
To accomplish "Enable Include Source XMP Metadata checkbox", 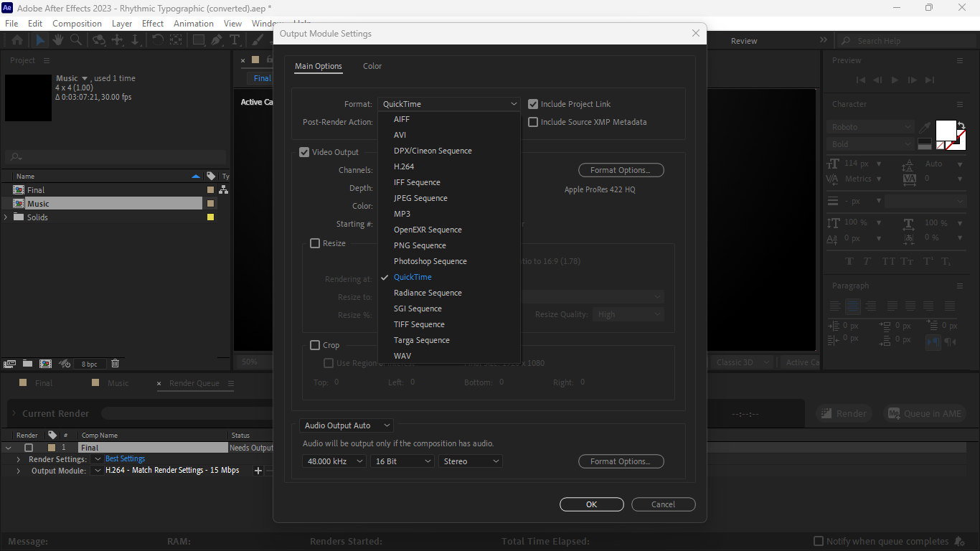I will click(x=533, y=122).
